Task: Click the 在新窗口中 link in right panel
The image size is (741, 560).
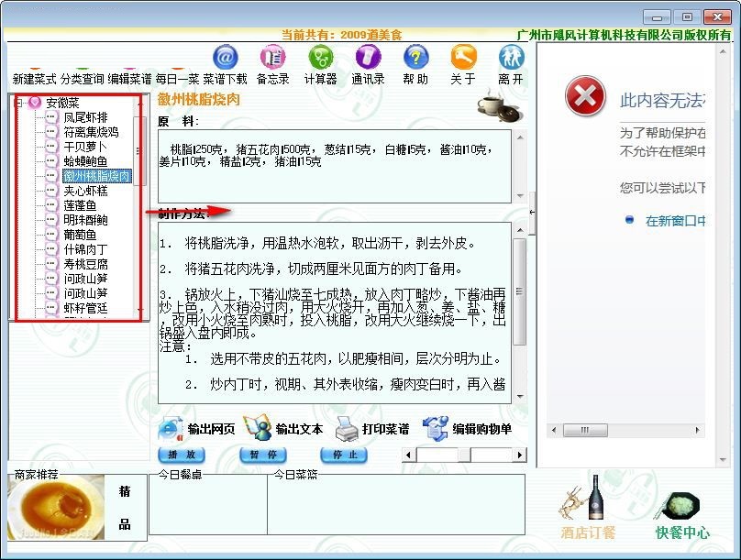Action: point(676,221)
